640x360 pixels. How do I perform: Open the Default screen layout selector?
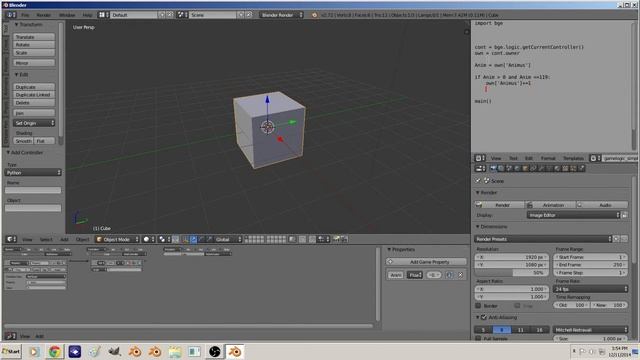tap(104, 15)
